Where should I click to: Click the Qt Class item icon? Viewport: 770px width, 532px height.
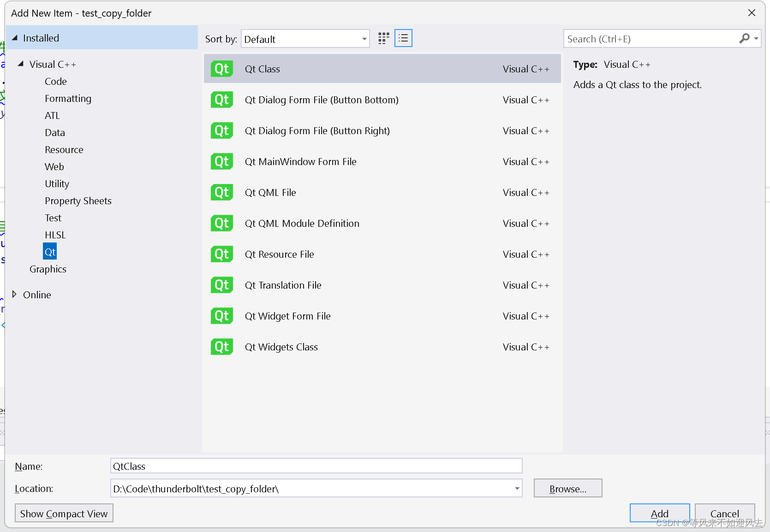[222, 69]
